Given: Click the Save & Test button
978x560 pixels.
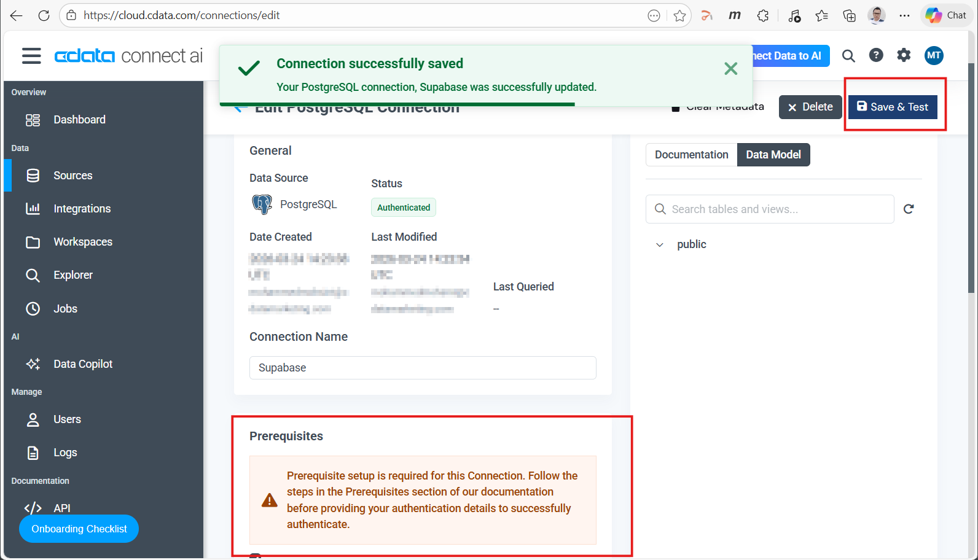Looking at the screenshot, I should (x=893, y=107).
